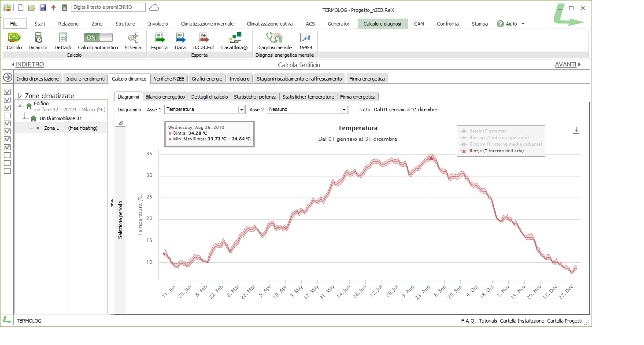Open the Aiuto dropdown arrow
644x345 pixels.
click(x=523, y=24)
